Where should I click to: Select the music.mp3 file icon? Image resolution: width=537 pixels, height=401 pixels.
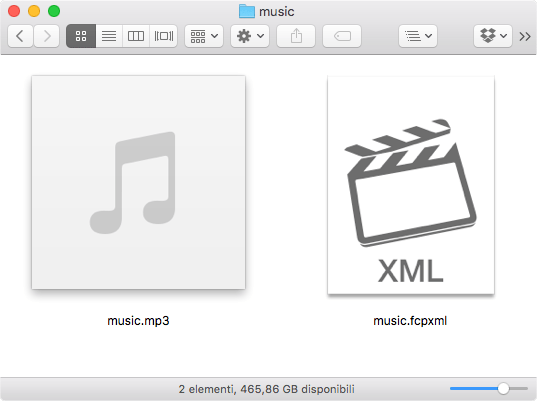tap(138, 182)
